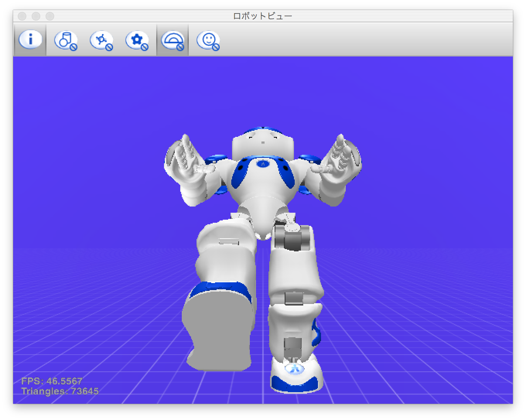Click the robot's blue chest button
Viewport: 526px width, 420px height.
pos(263,164)
